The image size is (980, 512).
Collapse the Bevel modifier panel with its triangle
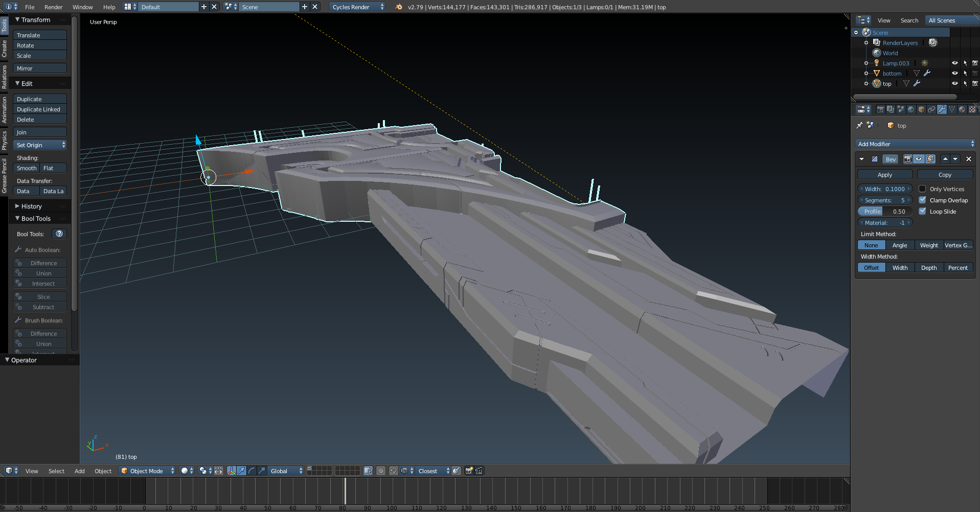862,159
